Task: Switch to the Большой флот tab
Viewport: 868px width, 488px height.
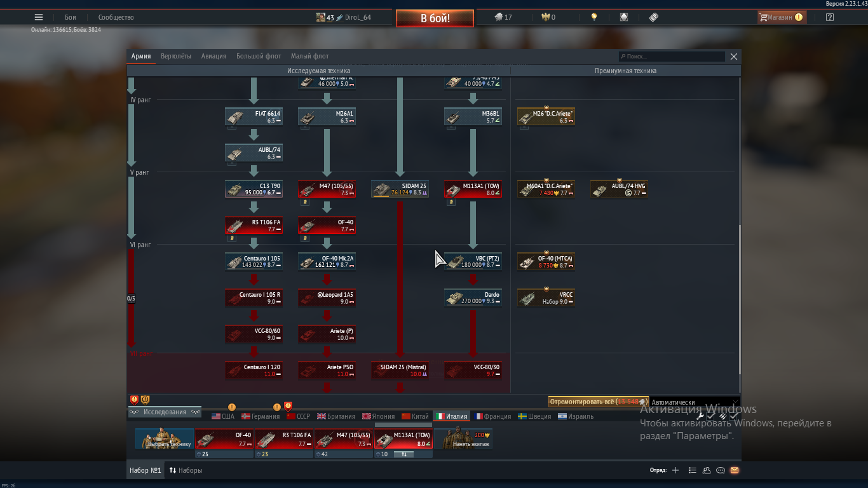Action: coord(259,56)
